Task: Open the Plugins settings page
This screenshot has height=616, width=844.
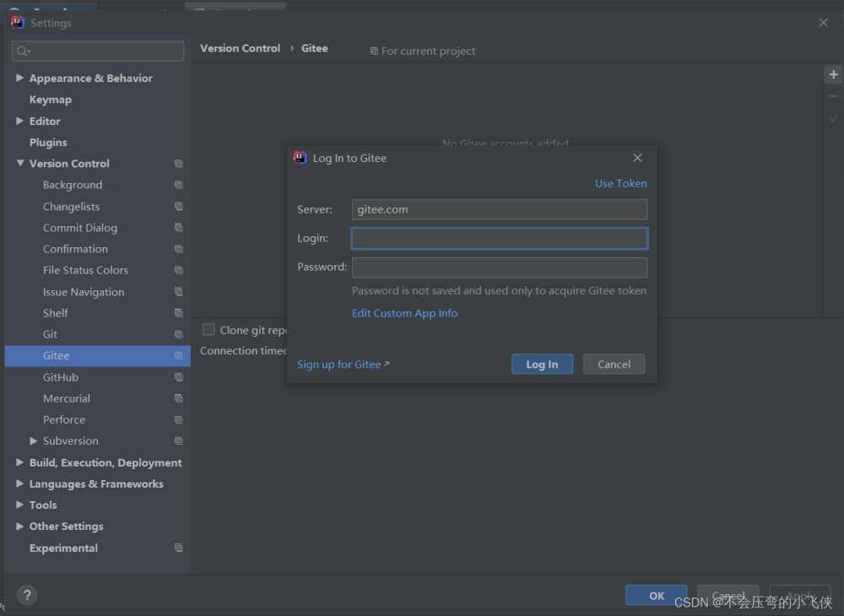Action: (48, 143)
